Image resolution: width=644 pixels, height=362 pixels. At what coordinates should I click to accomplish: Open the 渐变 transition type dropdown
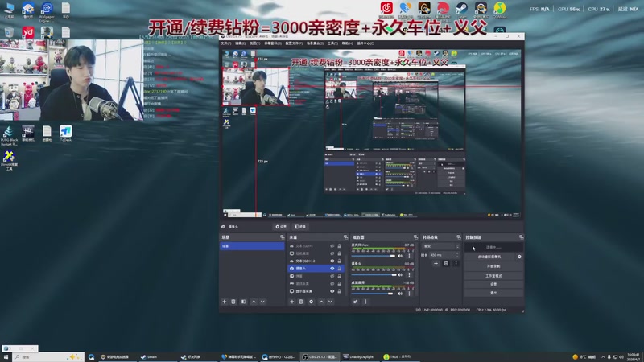440,246
